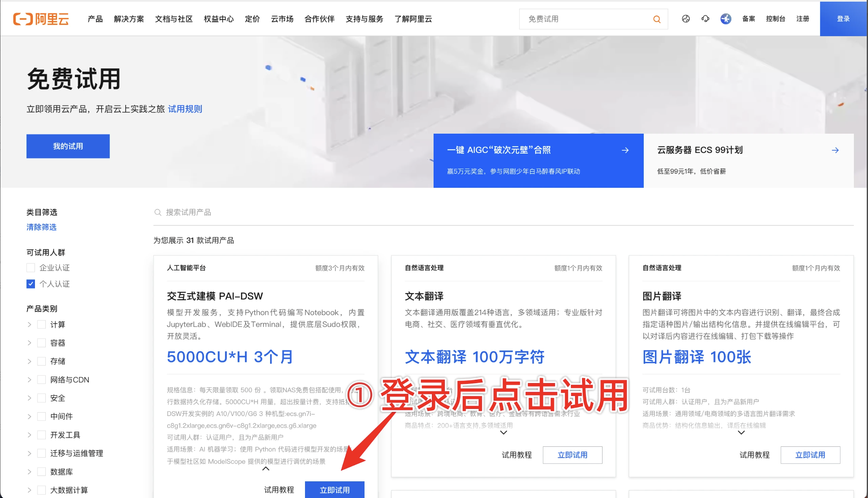The height and width of the screenshot is (498, 868).
Task: Open the 定价 nav menu
Action: pos(252,19)
